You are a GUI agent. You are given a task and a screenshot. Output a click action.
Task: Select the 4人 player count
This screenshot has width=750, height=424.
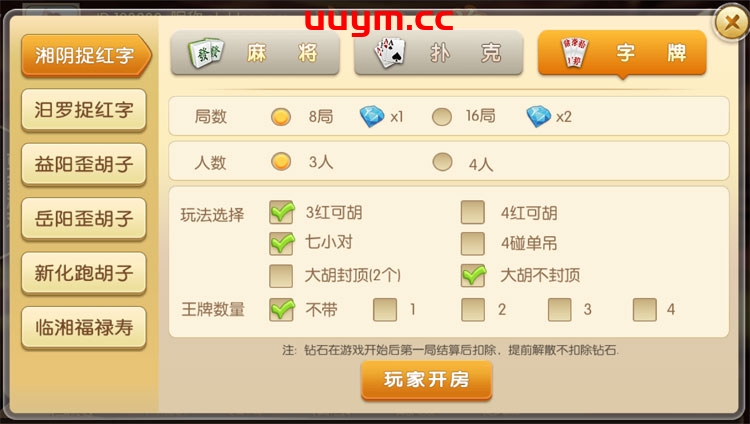click(x=442, y=162)
